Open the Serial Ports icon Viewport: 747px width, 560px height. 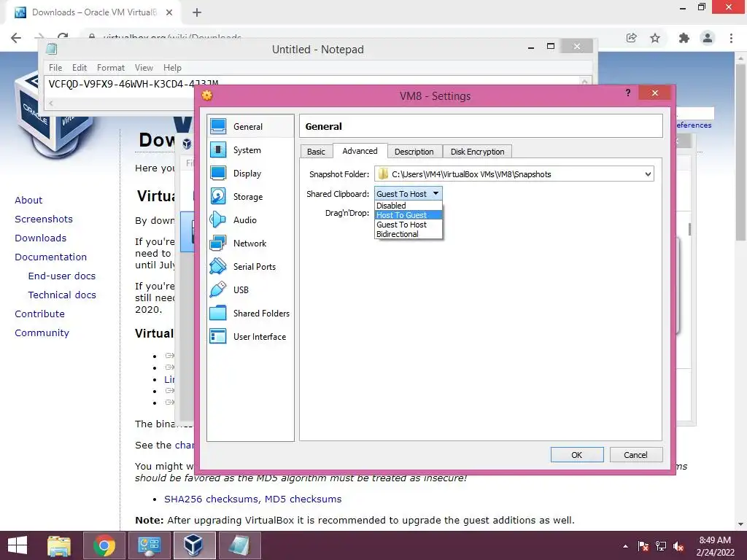pos(218,267)
